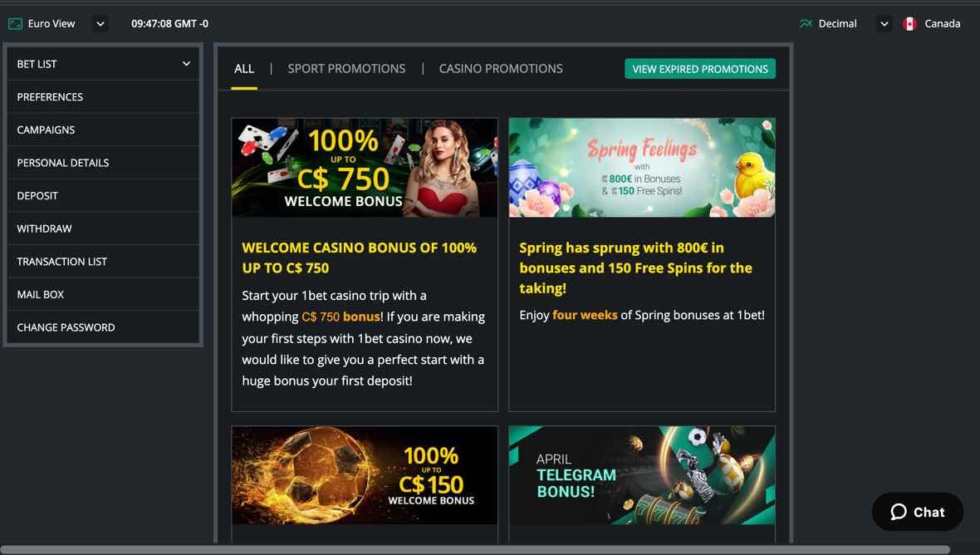980x555 pixels.
Task: Open the Decimal odds format dropdown
Action: tap(884, 24)
